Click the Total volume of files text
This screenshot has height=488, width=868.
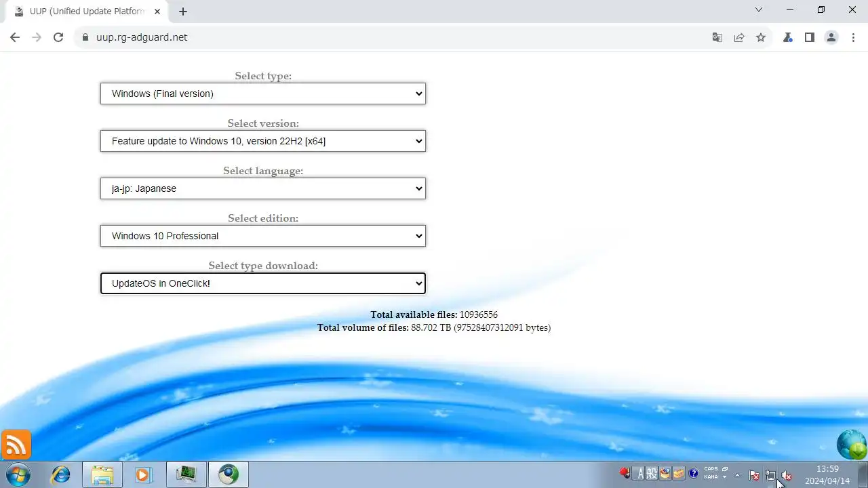coord(434,327)
